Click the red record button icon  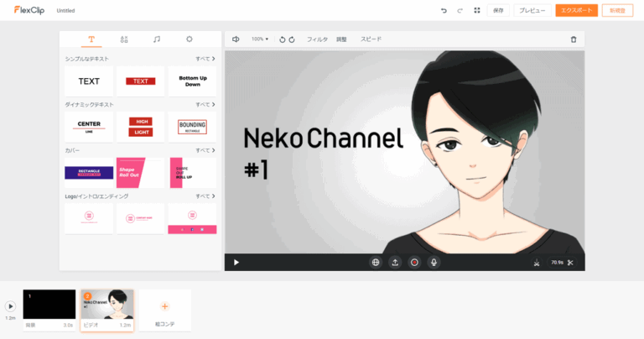[414, 263]
